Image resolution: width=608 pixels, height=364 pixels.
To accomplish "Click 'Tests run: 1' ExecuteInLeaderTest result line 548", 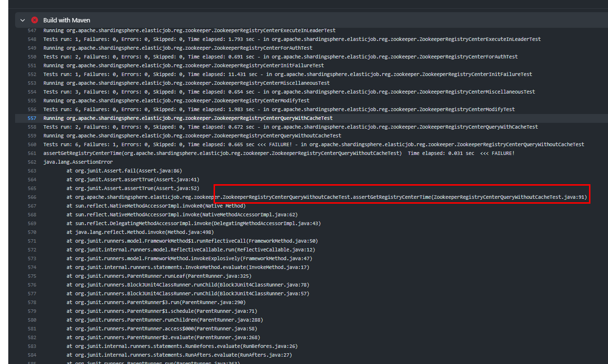I will point(292,39).
